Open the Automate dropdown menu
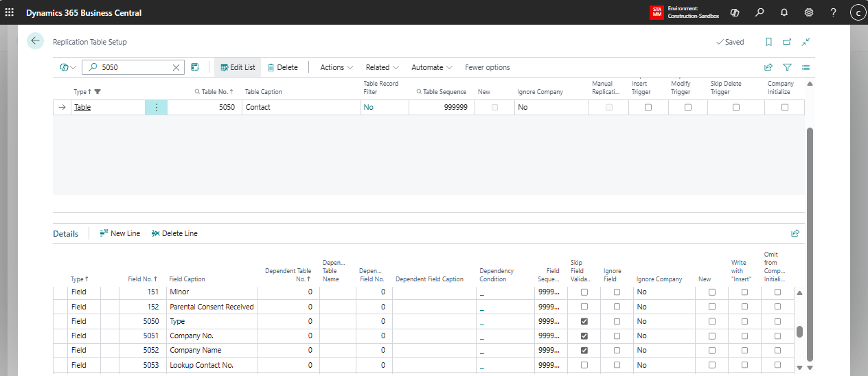 coord(431,67)
